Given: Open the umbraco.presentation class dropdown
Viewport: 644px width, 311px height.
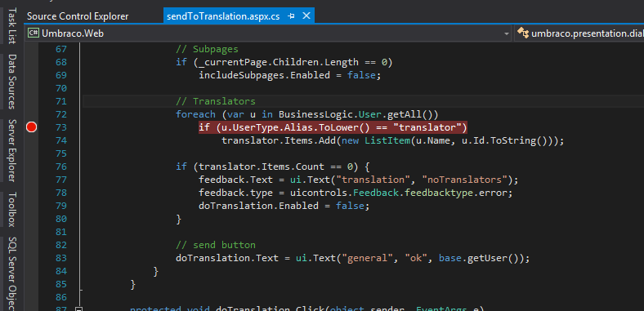Looking at the screenshot, I should pyautogui.click(x=579, y=33).
